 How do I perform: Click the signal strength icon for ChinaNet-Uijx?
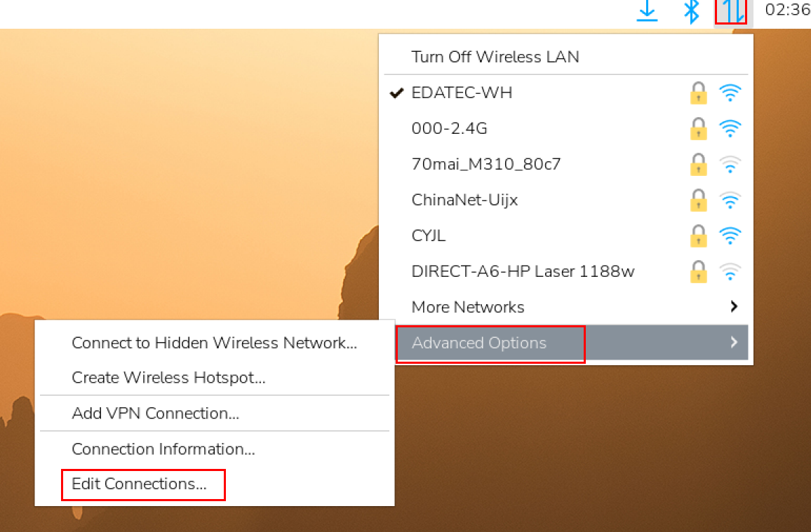[x=730, y=200]
